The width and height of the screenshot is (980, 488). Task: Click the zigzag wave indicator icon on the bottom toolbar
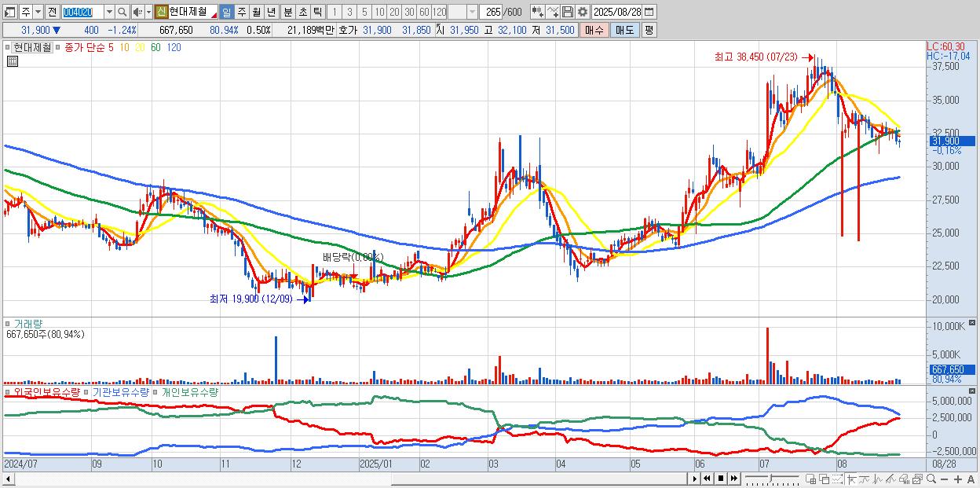click(878, 479)
